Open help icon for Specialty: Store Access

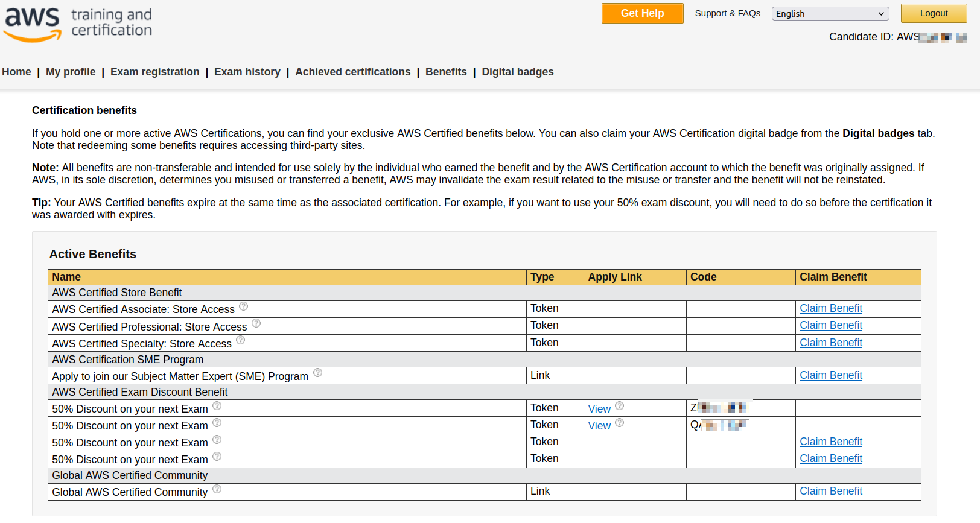coord(240,340)
